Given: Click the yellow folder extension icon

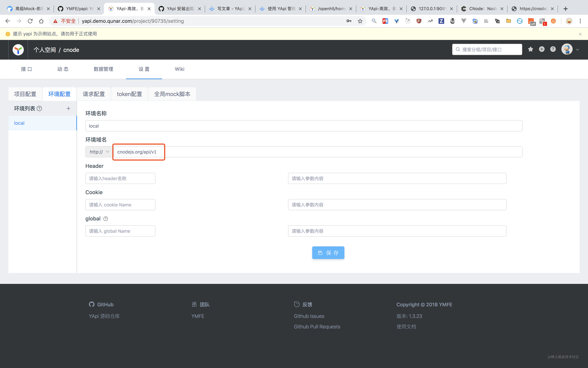Looking at the screenshot, I should 508,21.
